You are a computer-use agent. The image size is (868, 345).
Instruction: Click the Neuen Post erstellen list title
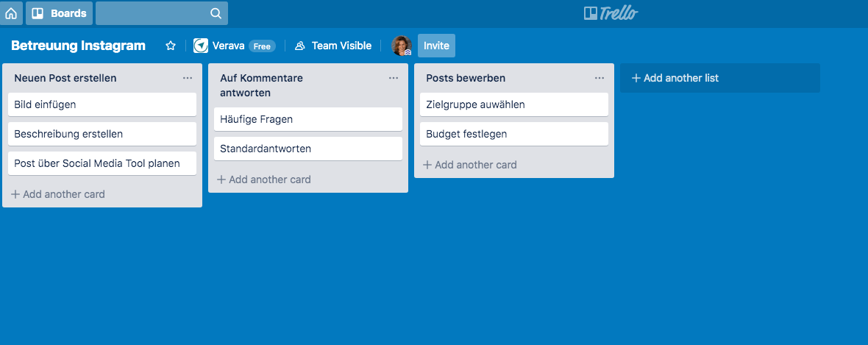pos(65,78)
